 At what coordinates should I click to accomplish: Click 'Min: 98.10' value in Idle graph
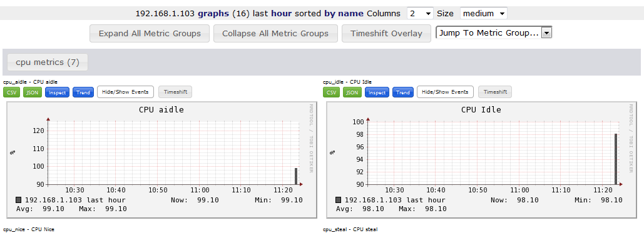pos(598,200)
